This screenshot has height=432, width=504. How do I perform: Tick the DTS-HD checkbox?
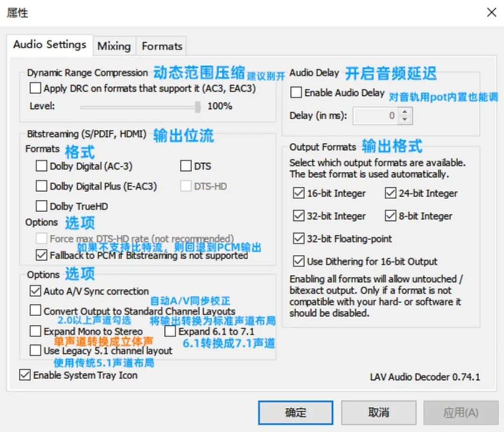(x=186, y=186)
